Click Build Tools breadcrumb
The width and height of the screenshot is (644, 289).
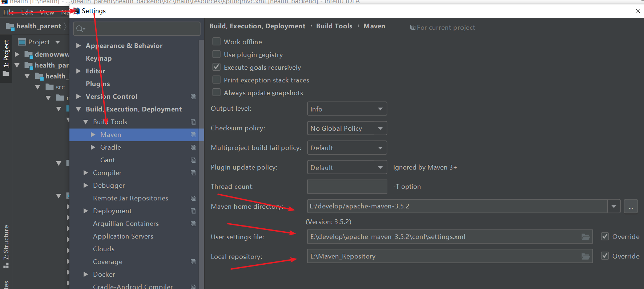point(334,26)
